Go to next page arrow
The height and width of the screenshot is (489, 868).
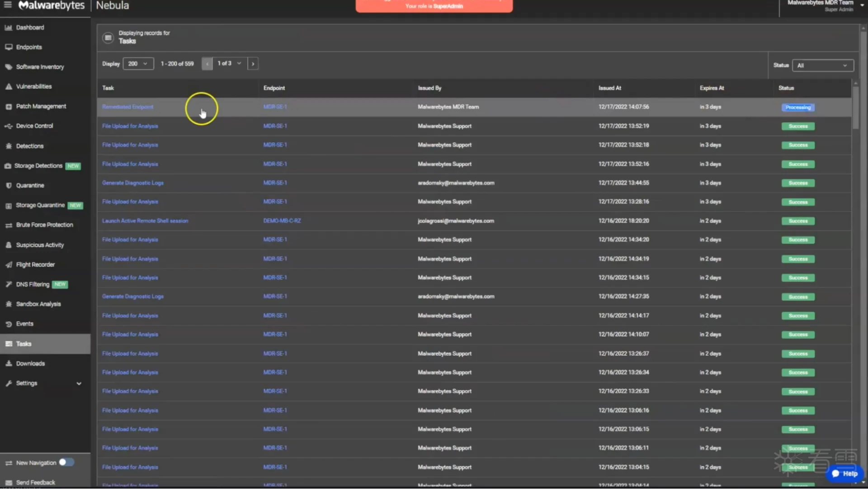tap(253, 64)
